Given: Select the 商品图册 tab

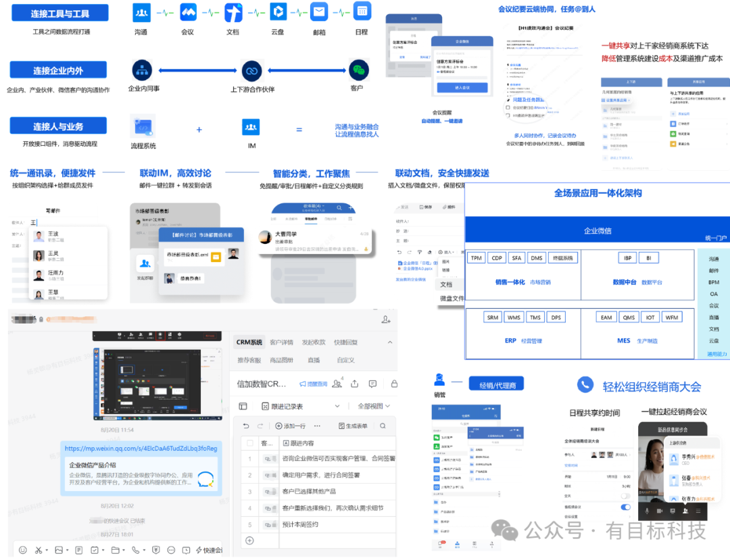Looking at the screenshot, I should pyautogui.click(x=281, y=360).
